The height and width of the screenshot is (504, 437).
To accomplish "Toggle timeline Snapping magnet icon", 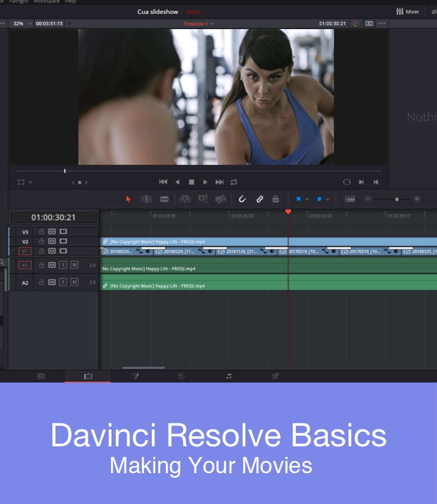I will [x=242, y=199].
